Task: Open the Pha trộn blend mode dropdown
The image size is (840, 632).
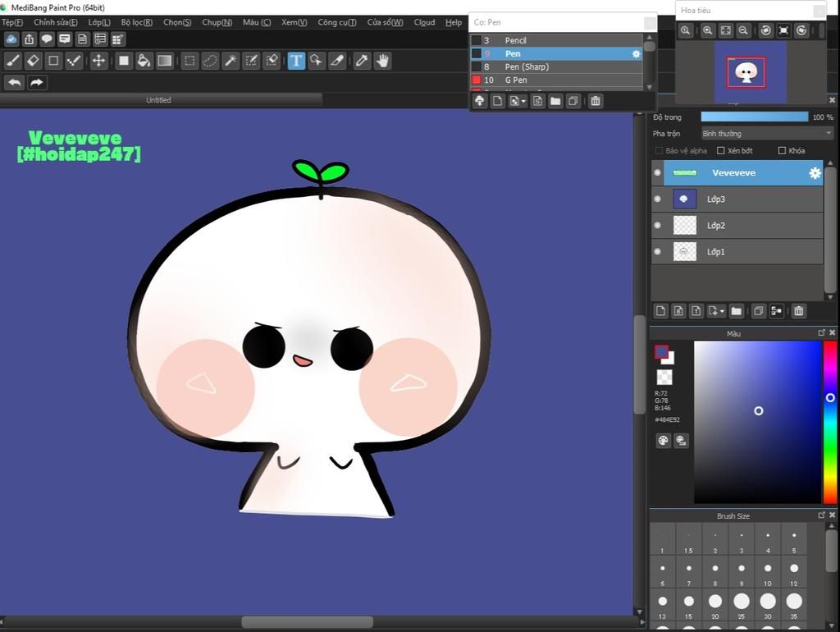Action: (767, 134)
